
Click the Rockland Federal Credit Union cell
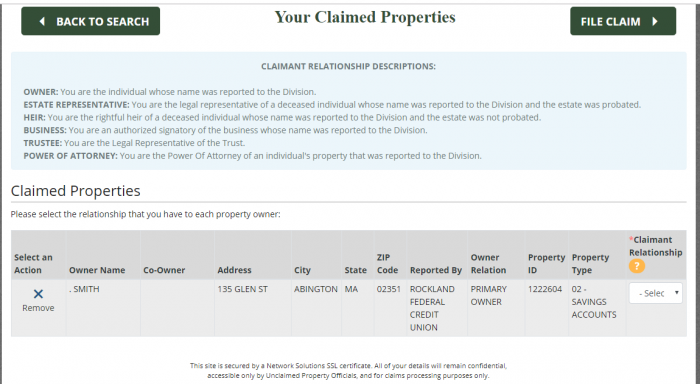[432, 308]
